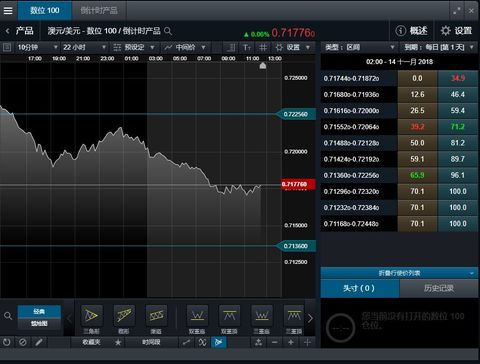This screenshot has height=364, width=480.
Task: Select the 蜡烛图 candlestick pattern mode
Action: 39,323
